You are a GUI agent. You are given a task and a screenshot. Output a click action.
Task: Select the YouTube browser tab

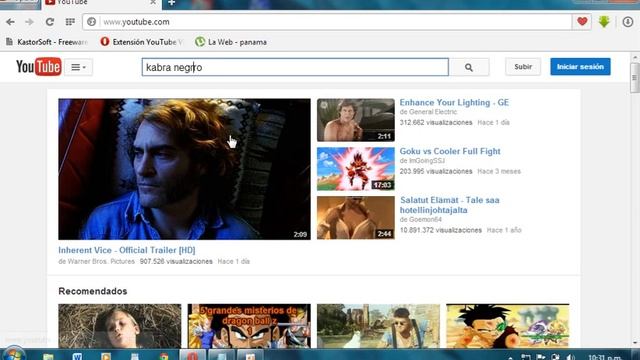point(100,3)
